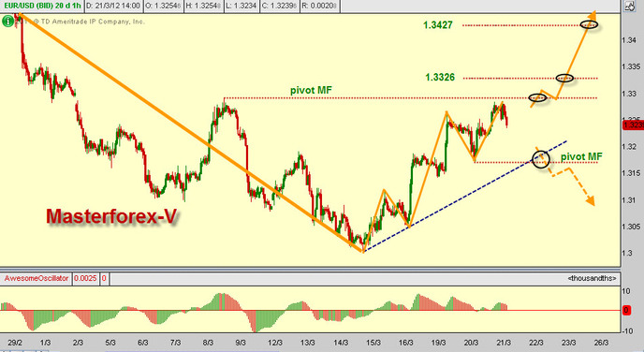Click the 1.3427 target price label
This screenshot has width=644, height=352.
coord(438,25)
